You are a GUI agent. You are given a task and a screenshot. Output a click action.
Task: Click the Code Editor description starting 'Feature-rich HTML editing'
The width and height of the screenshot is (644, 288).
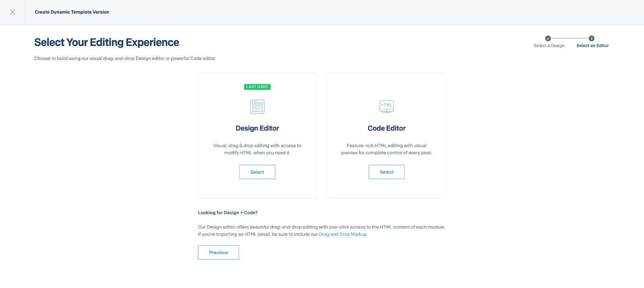pyautogui.click(x=386, y=149)
